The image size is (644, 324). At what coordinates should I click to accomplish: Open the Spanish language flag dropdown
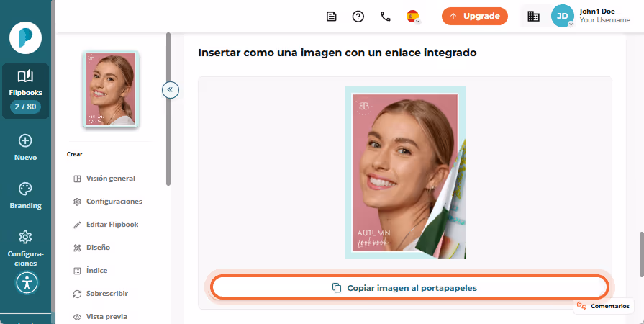coord(413,17)
